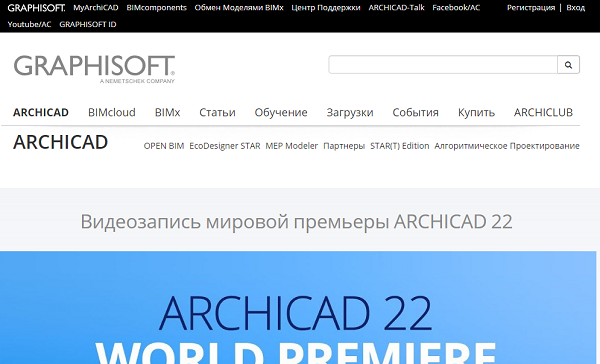Select the BIMcloud menu item
Viewport: 600px width, 364px height.
pos(112,113)
